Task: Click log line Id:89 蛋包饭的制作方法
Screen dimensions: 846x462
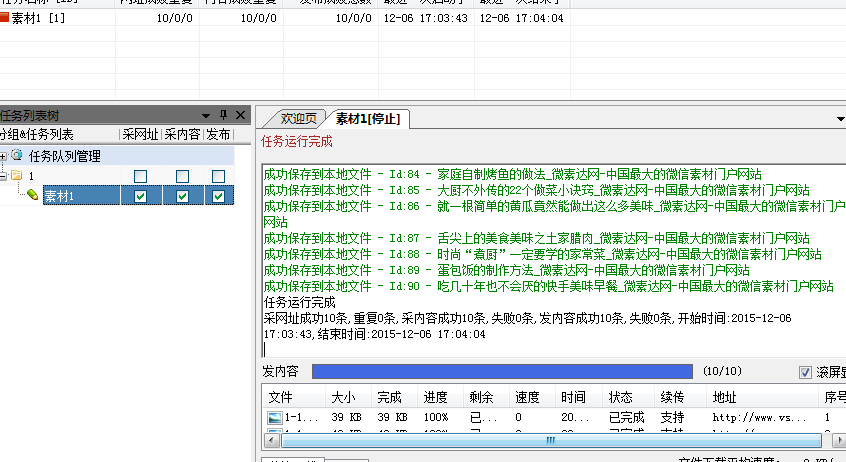Action: tap(507, 270)
